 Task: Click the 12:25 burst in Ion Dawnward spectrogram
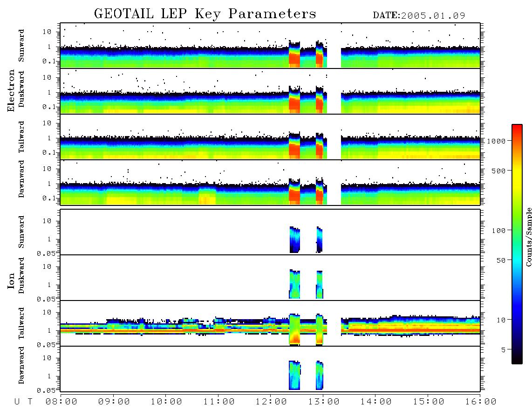point(295,375)
